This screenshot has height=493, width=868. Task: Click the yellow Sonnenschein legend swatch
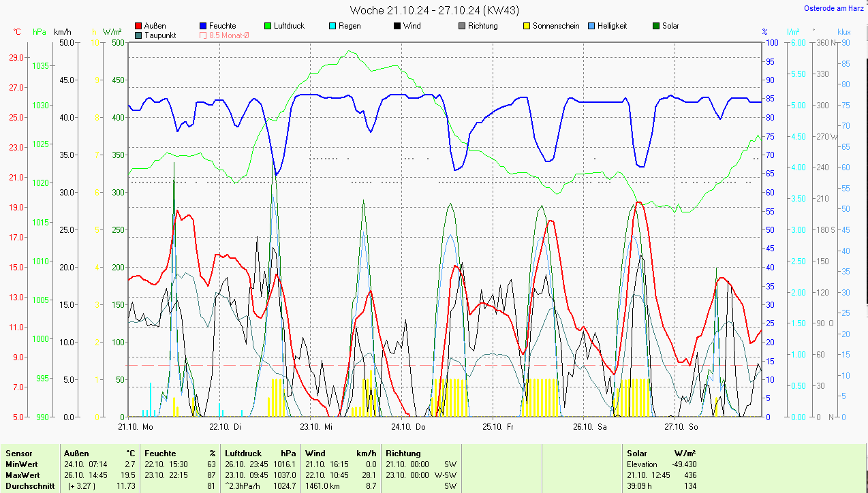527,26
